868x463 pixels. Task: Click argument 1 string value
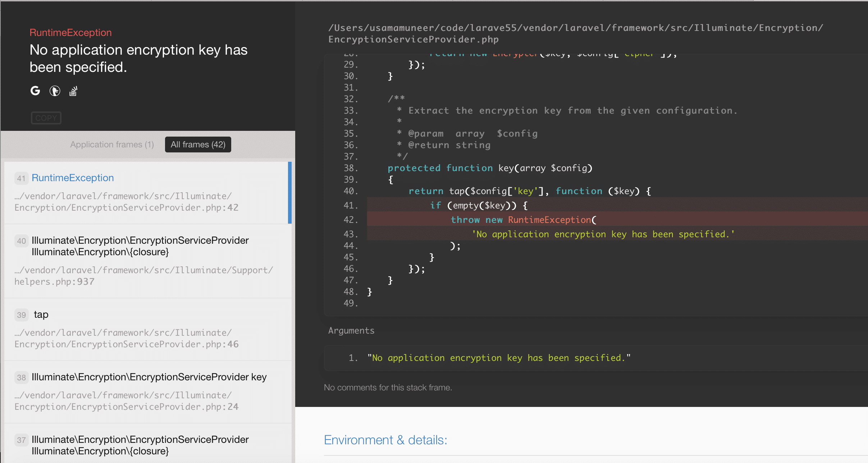tap(499, 358)
